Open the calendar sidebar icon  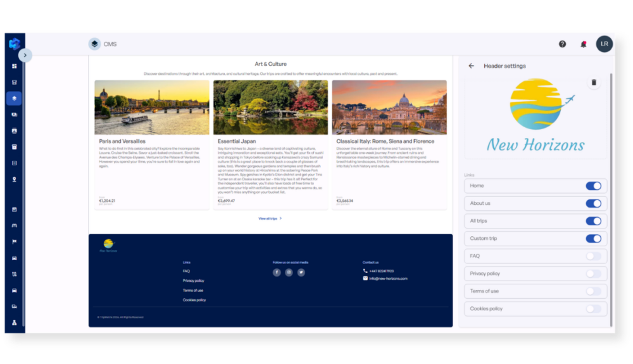[14, 210]
